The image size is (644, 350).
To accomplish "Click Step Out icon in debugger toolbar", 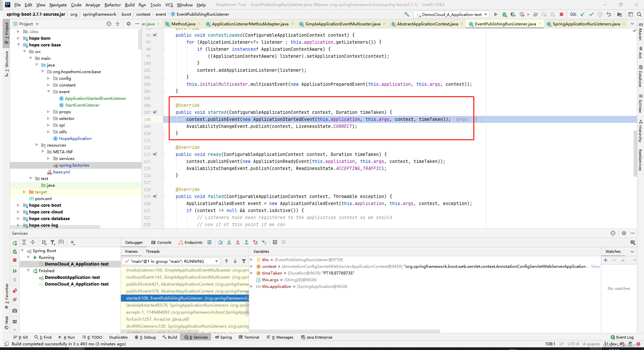I will (247, 242).
